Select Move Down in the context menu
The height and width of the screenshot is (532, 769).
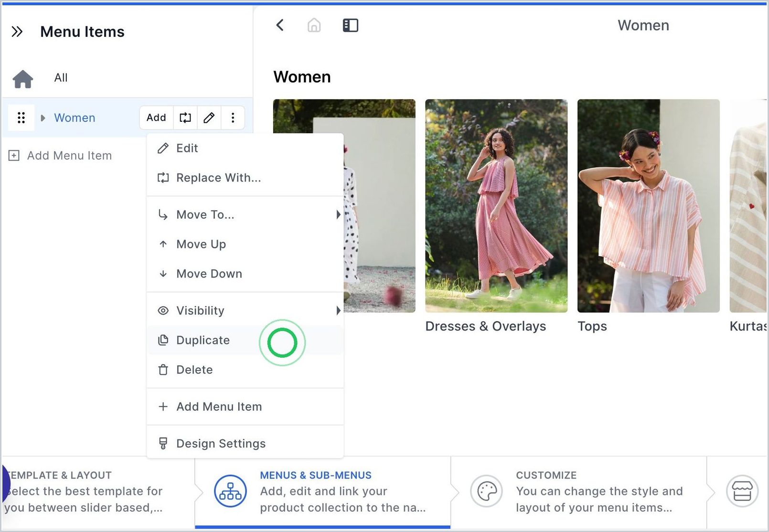[245, 274]
